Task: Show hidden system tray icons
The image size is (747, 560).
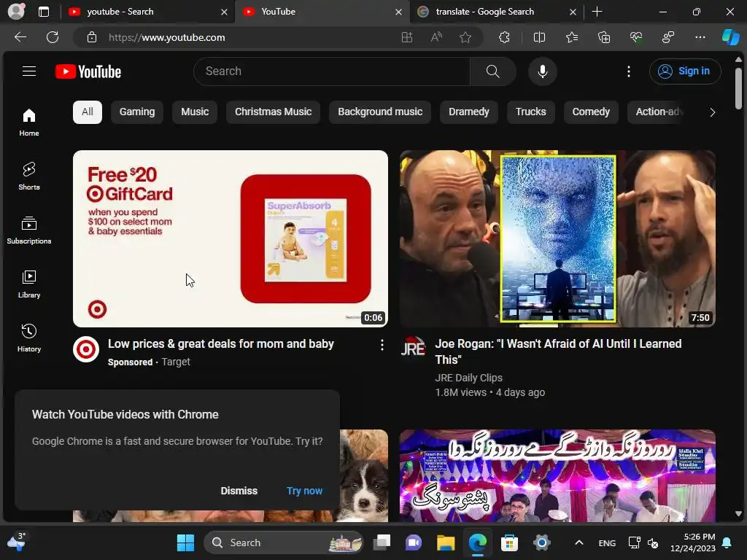Action: click(x=578, y=542)
